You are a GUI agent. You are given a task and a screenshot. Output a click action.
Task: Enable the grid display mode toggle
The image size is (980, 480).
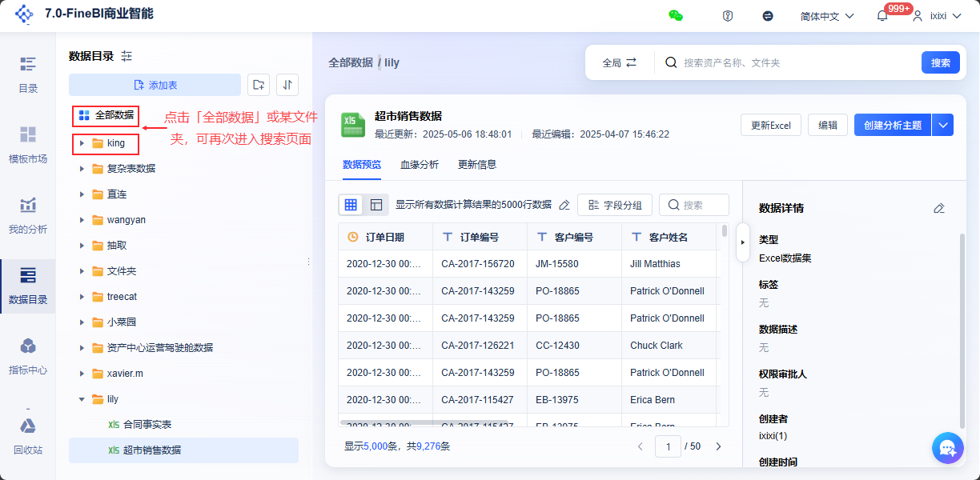click(x=351, y=204)
